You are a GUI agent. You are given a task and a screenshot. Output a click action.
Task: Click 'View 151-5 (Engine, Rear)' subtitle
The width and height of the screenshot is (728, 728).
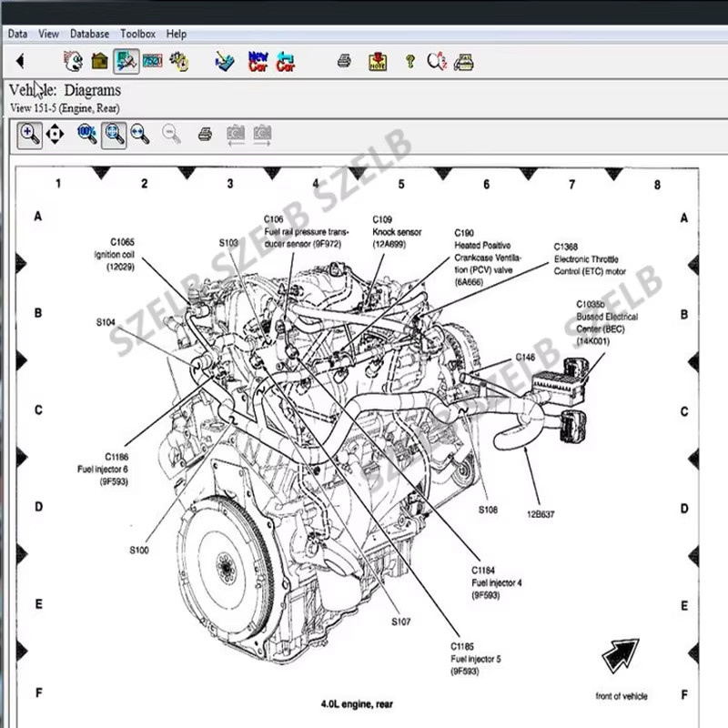point(65,108)
